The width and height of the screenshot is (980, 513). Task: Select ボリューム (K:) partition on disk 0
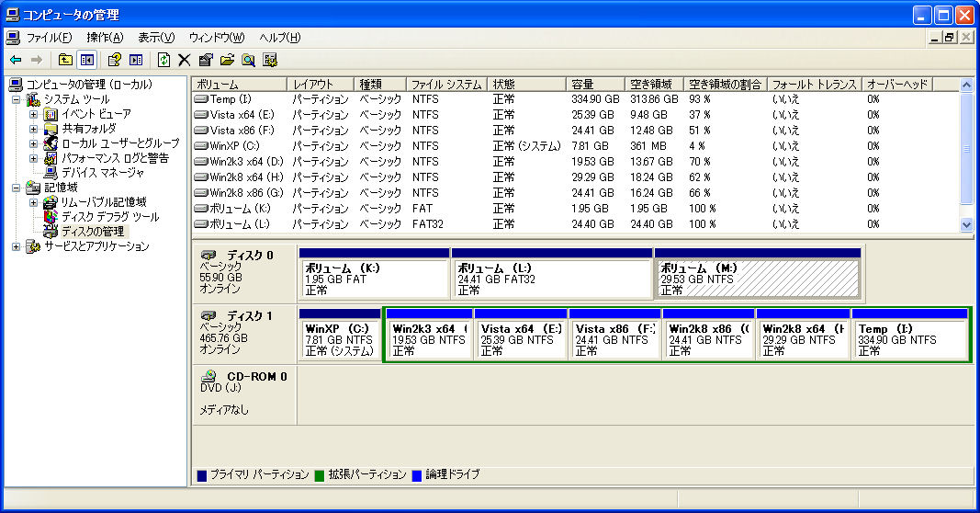click(x=375, y=273)
